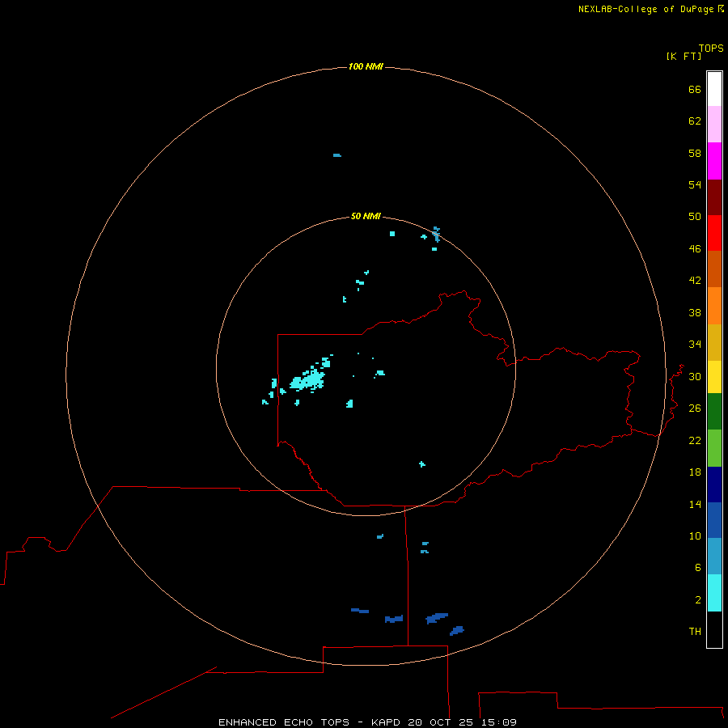Click the 'ENHANCED ECHO TOPS - KAPD' caption text
The height and width of the screenshot is (728, 728).
coord(311,722)
